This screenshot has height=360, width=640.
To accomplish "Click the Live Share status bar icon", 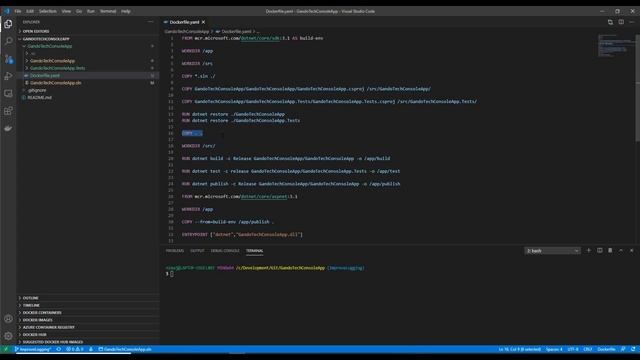I will (91, 349).
